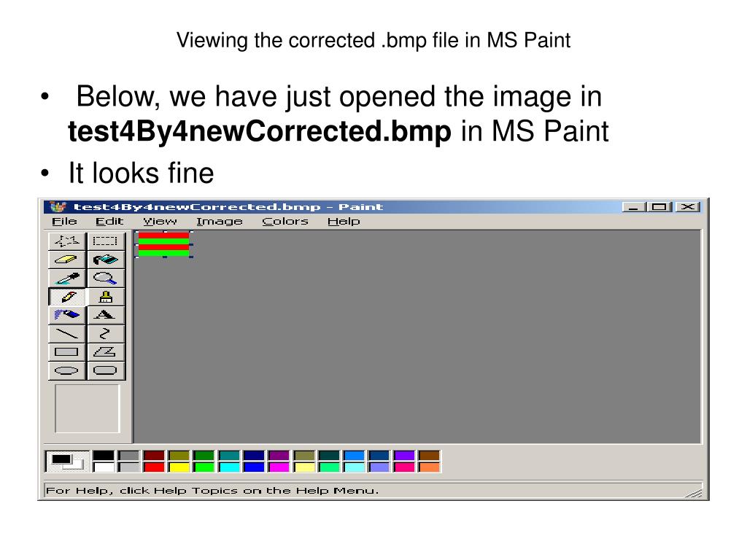The height and width of the screenshot is (560, 747).
Task: Select the pale cyan swatch
Action: point(355,467)
